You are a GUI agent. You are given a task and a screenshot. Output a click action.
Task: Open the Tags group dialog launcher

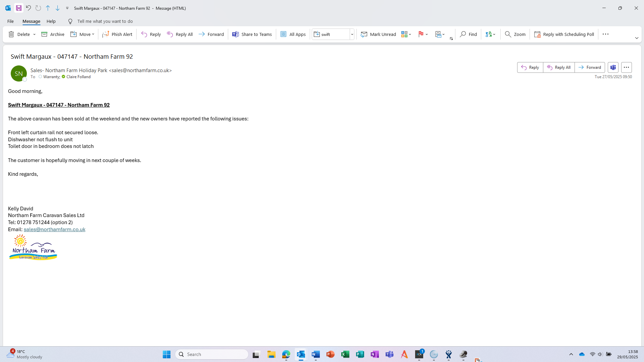(x=451, y=39)
